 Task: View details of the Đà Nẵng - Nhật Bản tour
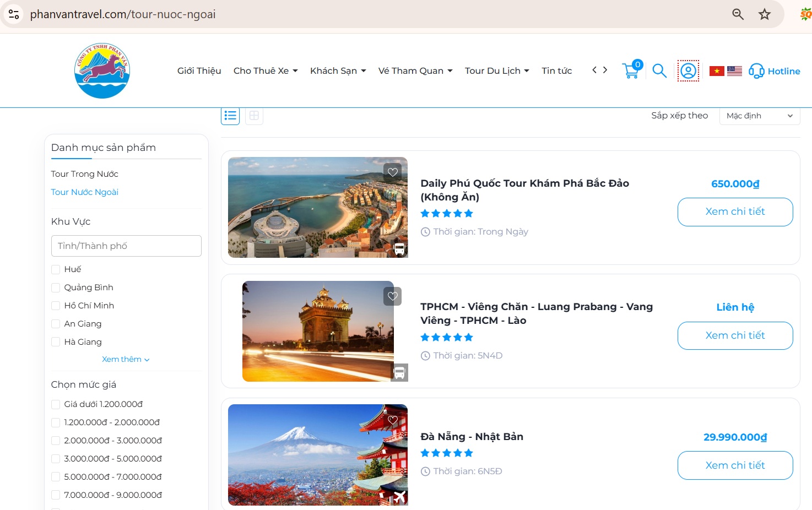735,465
